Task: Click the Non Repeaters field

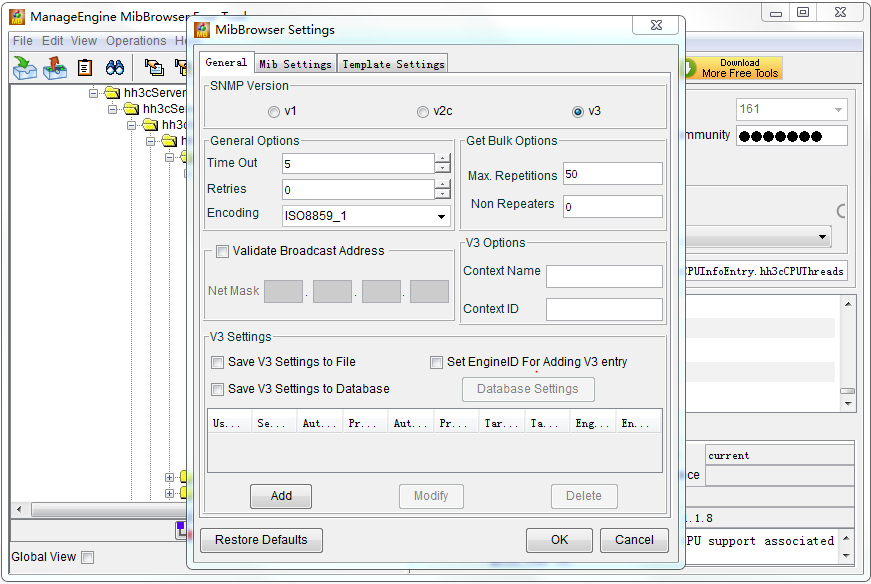Action: (613, 207)
